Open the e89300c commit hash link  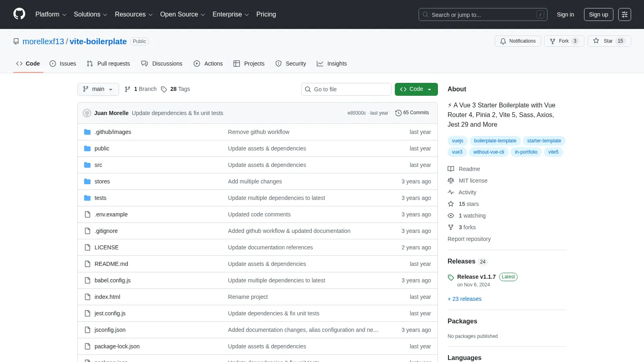(357, 113)
